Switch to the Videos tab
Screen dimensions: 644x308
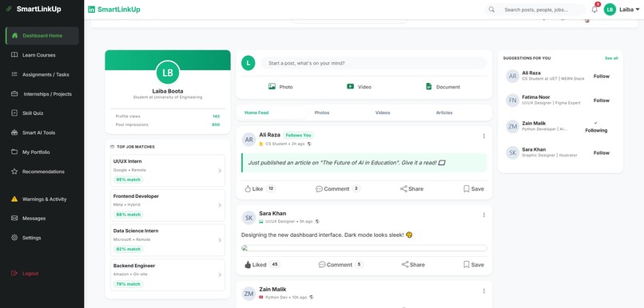click(x=383, y=113)
